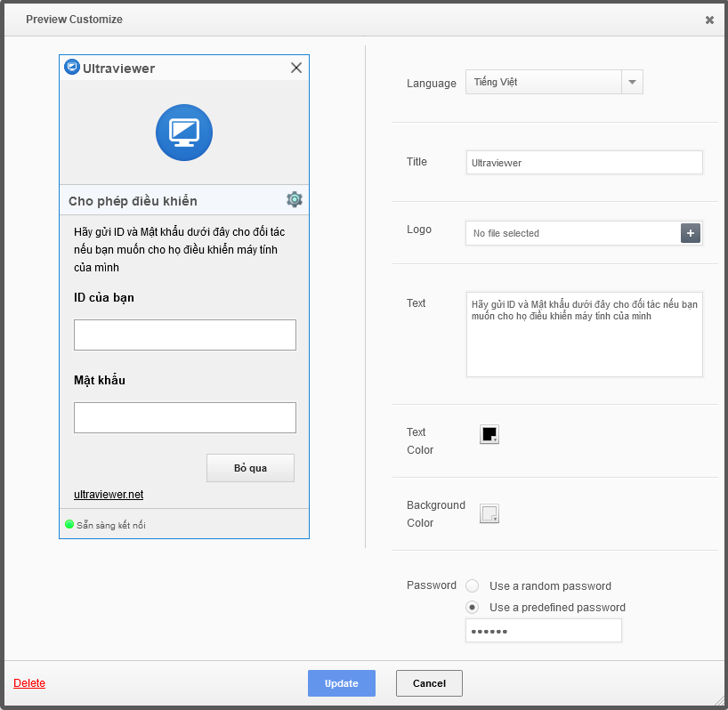Click the Delete link
Viewport: 728px width, 710px height.
[29, 683]
